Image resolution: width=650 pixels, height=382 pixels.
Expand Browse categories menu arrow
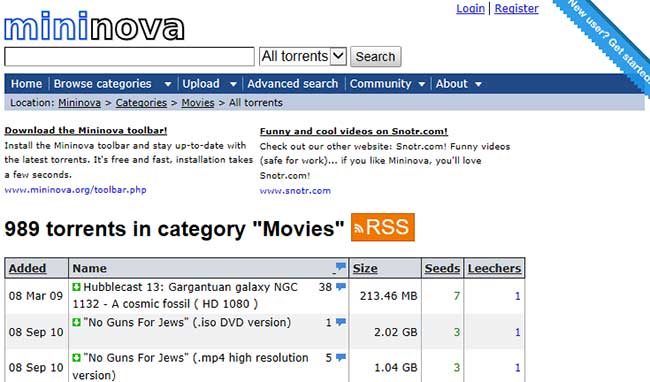point(167,84)
